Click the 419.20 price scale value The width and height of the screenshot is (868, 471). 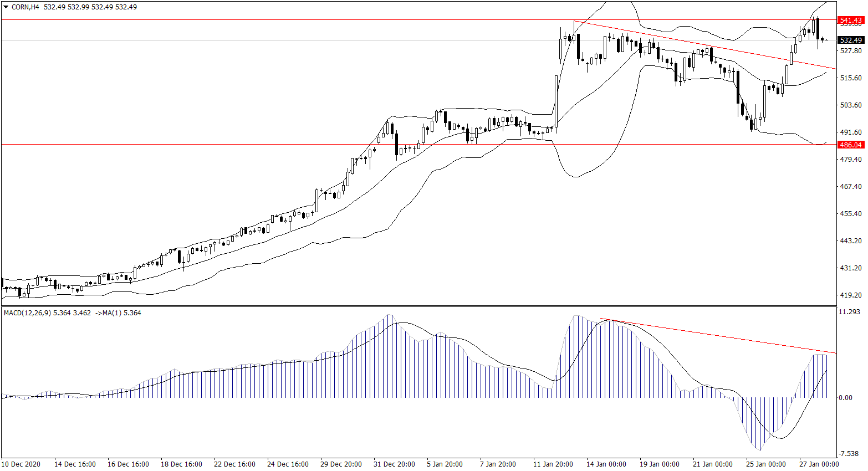point(851,295)
